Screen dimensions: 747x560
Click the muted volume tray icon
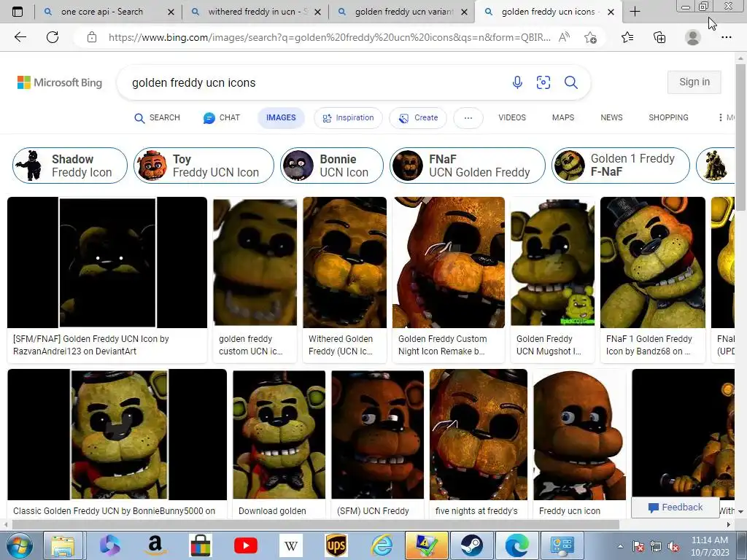(x=673, y=546)
